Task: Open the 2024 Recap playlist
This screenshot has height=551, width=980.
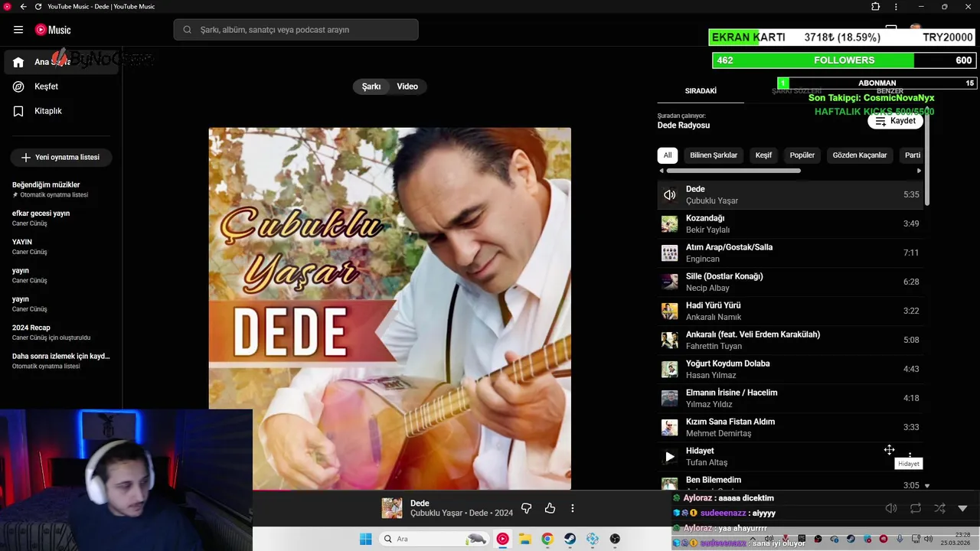Action: pos(61,332)
